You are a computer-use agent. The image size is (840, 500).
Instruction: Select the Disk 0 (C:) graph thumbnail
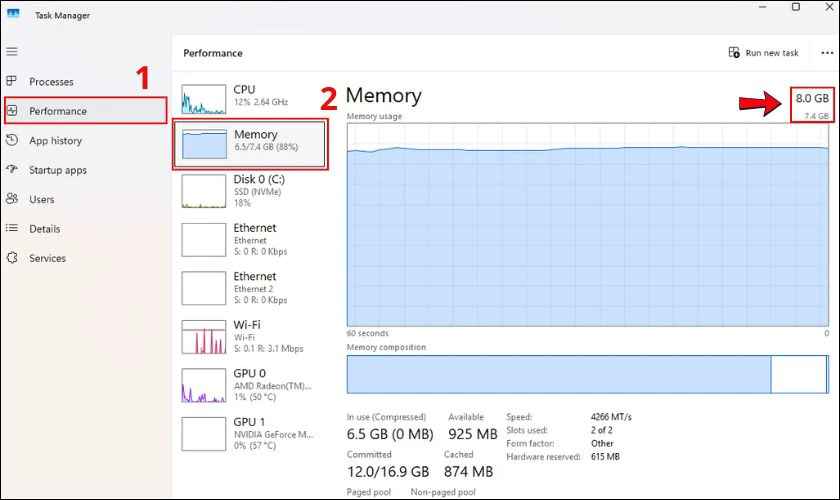(x=204, y=191)
